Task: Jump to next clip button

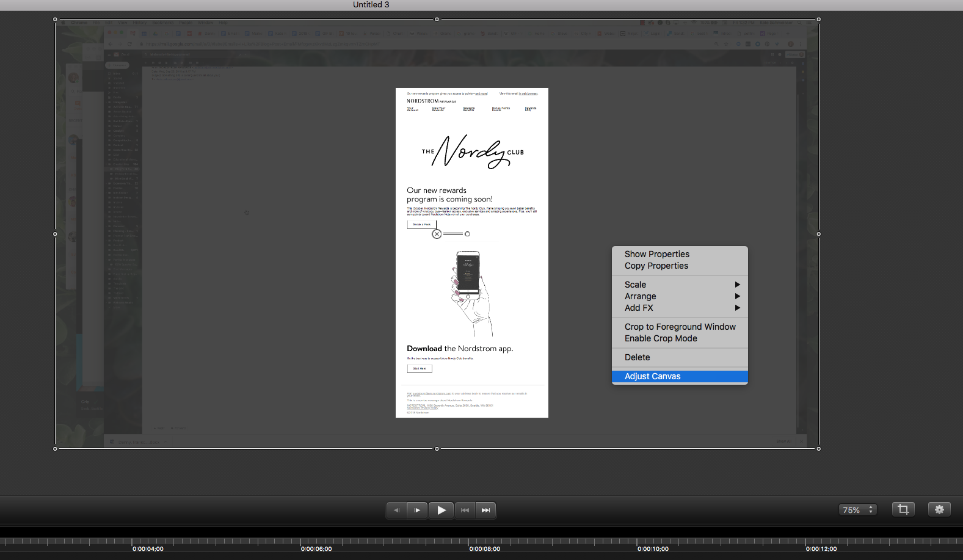Action: [x=485, y=510]
